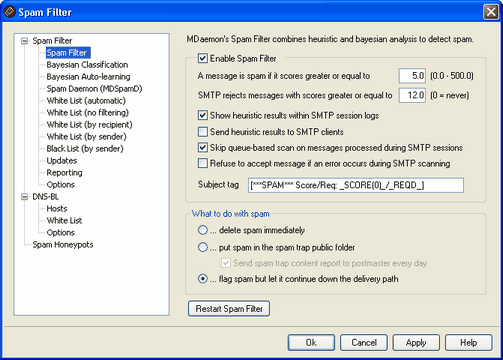Open the Updates page in the tree

[62, 161]
